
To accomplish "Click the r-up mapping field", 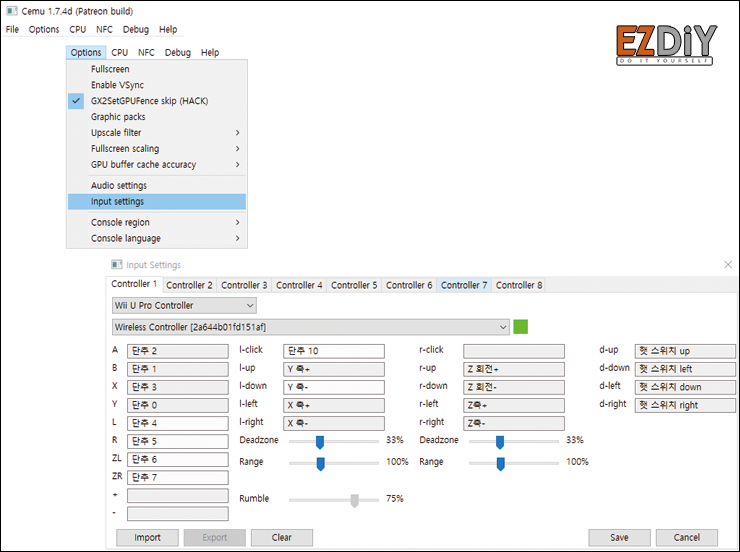I will (514, 369).
